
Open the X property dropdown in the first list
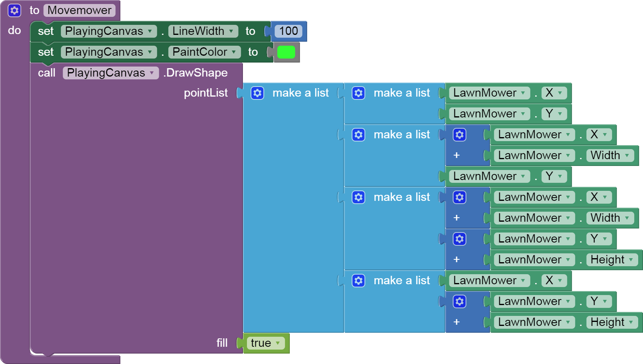(554, 93)
